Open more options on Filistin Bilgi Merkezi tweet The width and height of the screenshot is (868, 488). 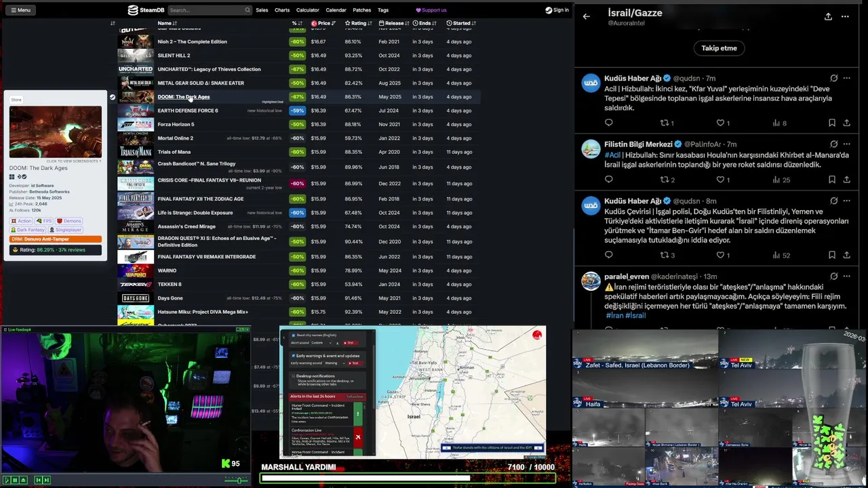click(846, 144)
